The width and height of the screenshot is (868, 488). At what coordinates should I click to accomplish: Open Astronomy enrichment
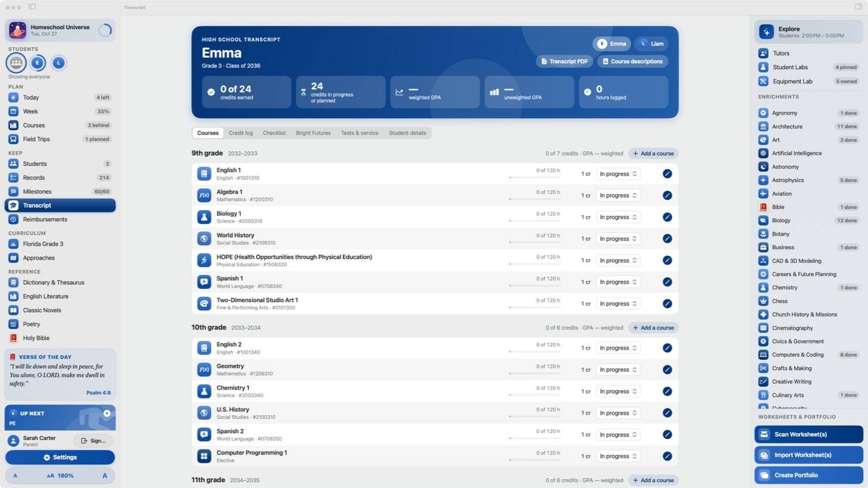click(808, 167)
